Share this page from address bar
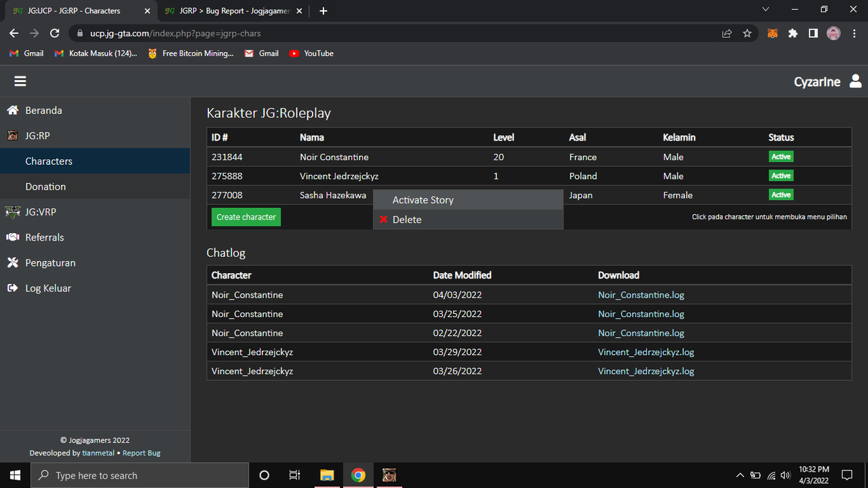Image resolution: width=868 pixels, height=488 pixels. click(x=727, y=33)
